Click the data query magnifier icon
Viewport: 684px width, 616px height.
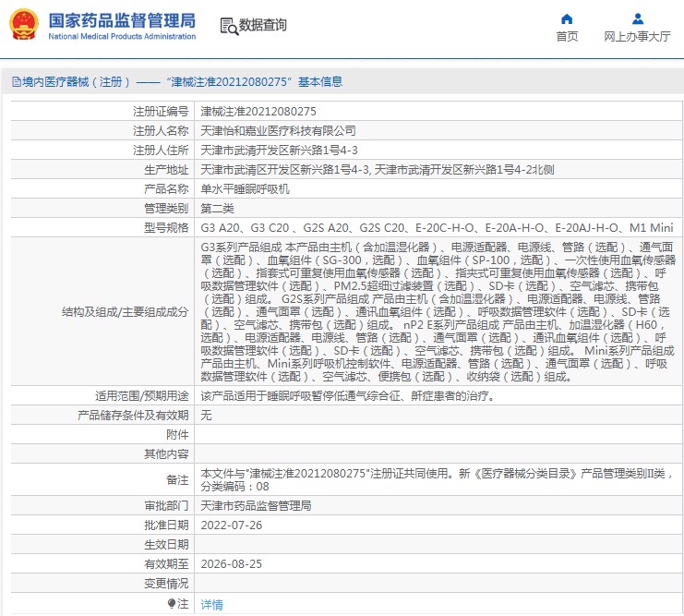[x=229, y=26]
